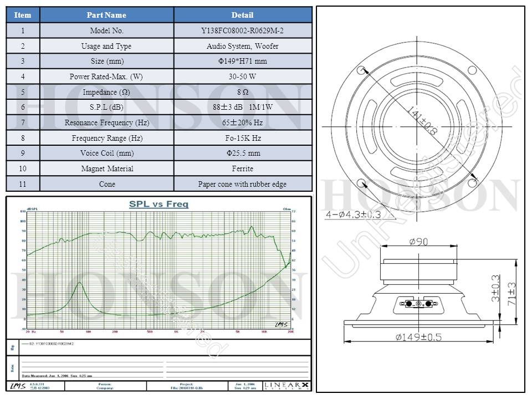Image resolution: width=532 pixels, height=399 pixels.
Task: Click the 'Resonance Frequency (Hz)' row label
Action: (106, 122)
